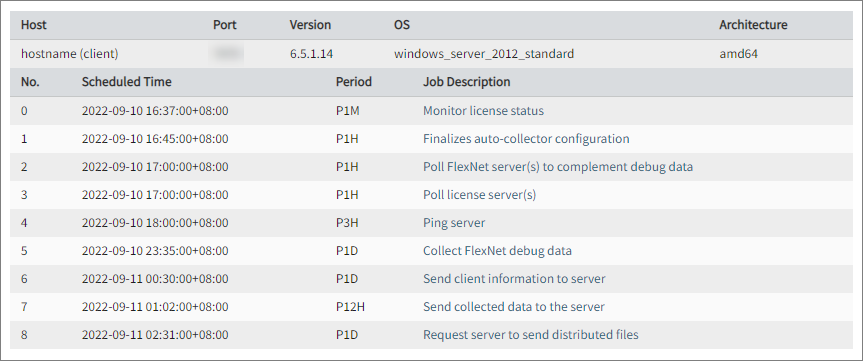Image resolution: width=863 pixels, height=361 pixels.
Task: Select scheduled time 2022-09-11 01:02:00+08:00
Action: tap(155, 307)
